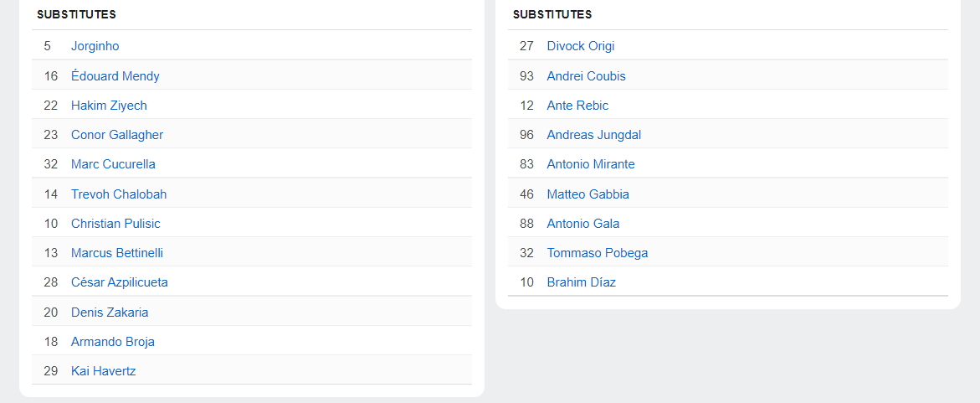
Task: Select Ante Rebic from substitutes
Action: [577, 106]
